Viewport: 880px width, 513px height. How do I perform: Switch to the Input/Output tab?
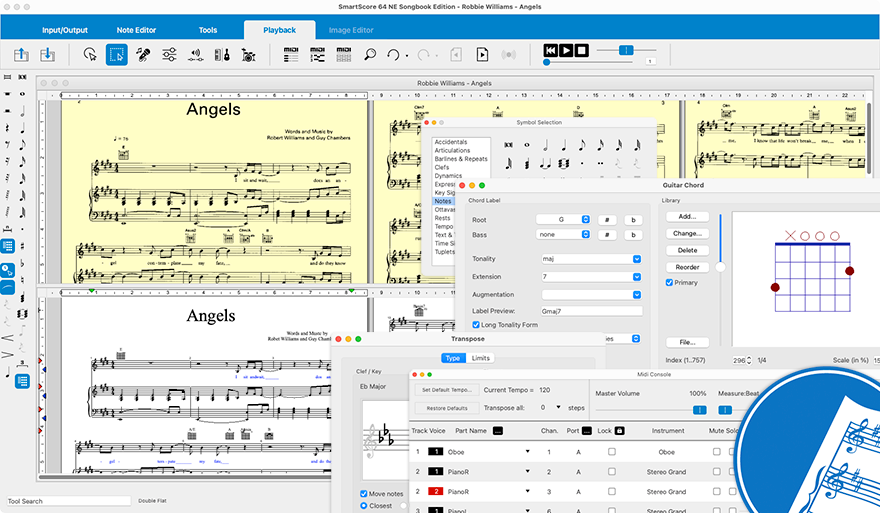pyautogui.click(x=65, y=30)
